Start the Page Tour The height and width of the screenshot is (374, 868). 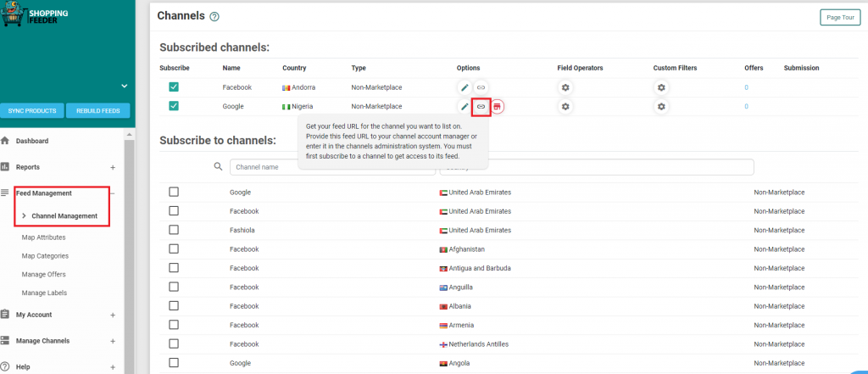[840, 17]
